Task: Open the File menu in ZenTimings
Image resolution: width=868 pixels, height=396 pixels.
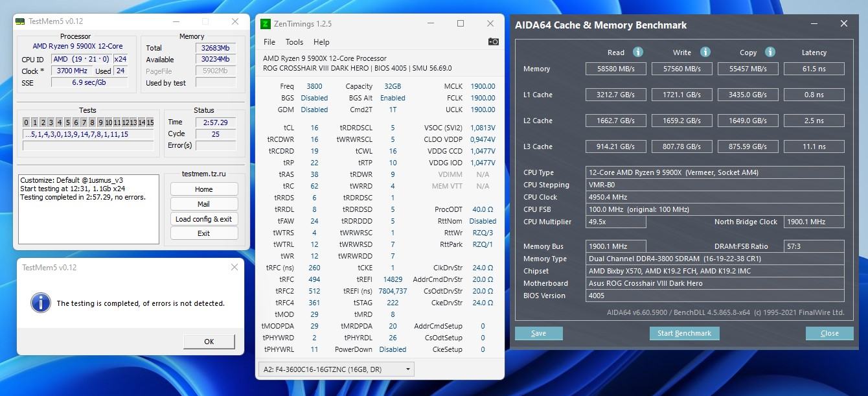Action: [x=269, y=42]
